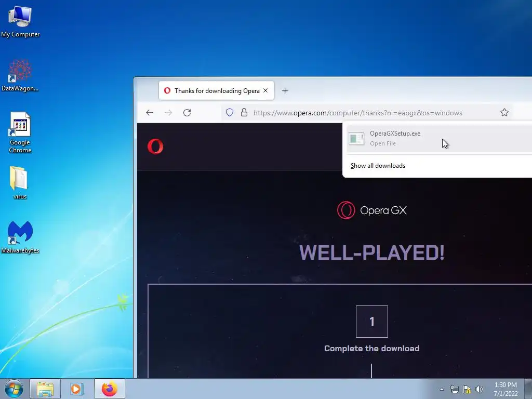View site security via padlock icon

click(244, 112)
